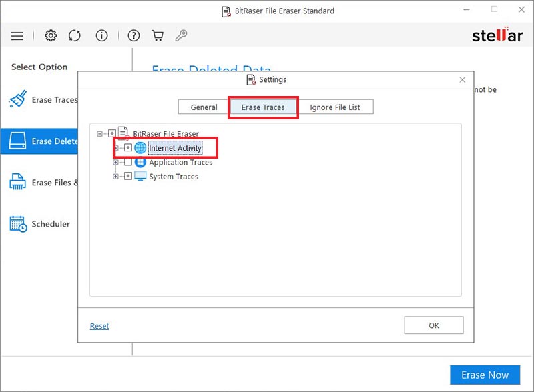
Task: Expand the Internet Activity node
Action: 116,148
